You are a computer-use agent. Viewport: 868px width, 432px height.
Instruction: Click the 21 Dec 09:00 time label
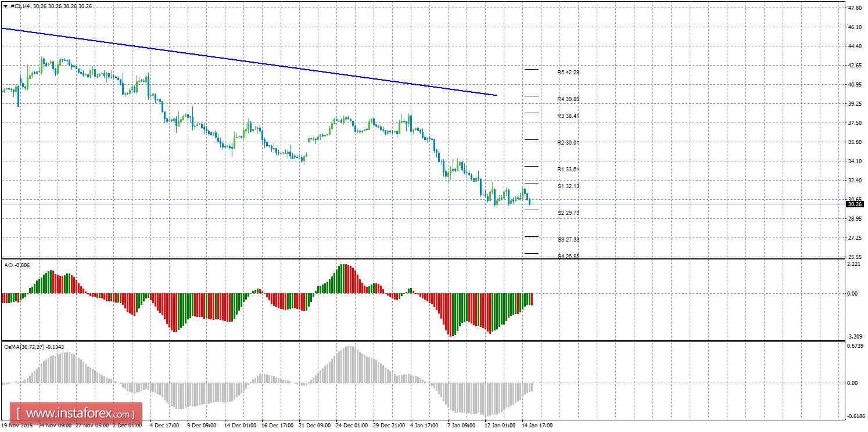coord(314,426)
